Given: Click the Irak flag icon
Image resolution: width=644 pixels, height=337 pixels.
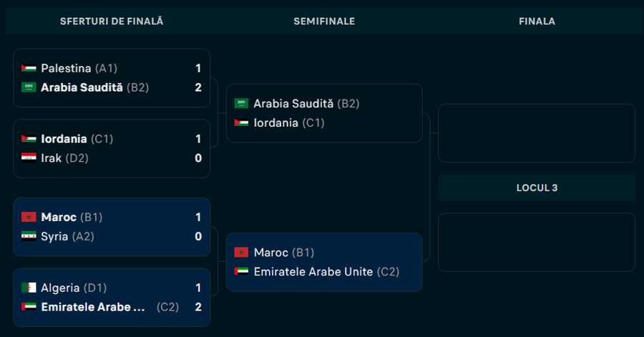Looking at the screenshot, I should point(29,158).
